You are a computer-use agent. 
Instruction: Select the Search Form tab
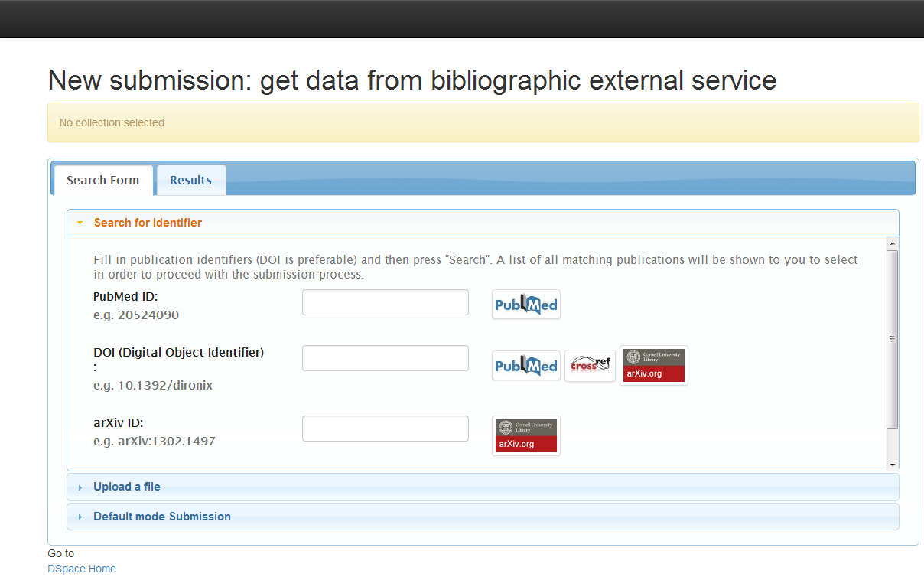click(x=102, y=181)
